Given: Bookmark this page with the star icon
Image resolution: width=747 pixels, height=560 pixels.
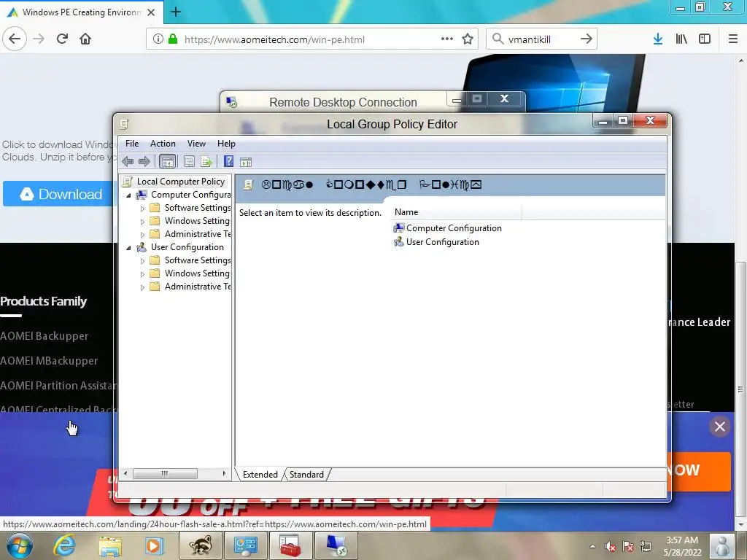Looking at the screenshot, I should (x=468, y=39).
